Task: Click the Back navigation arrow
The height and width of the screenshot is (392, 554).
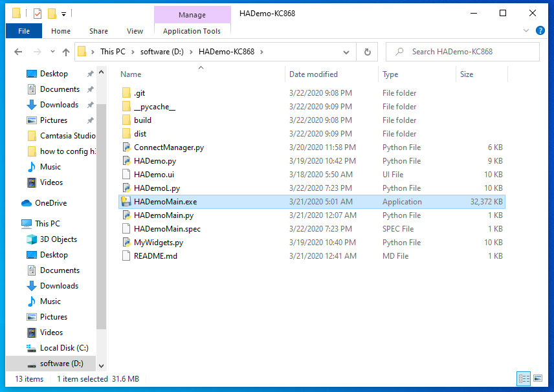Action: point(18,52)
